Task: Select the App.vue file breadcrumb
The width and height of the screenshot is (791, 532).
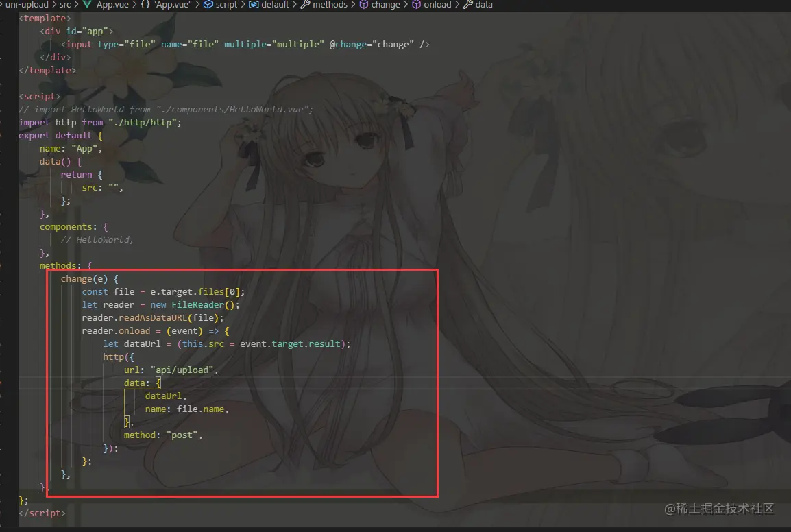Action: (x=112, y=5)
